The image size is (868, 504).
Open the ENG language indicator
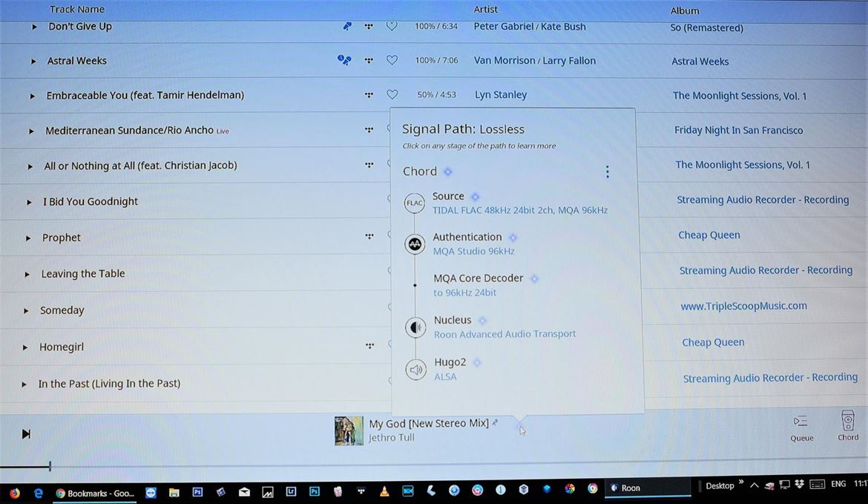pos(838,483)
